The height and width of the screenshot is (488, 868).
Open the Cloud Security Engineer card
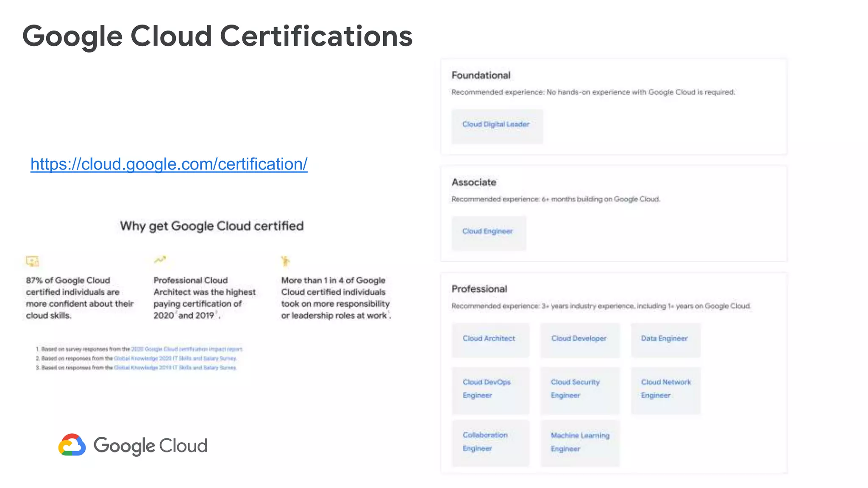point(580,390)
